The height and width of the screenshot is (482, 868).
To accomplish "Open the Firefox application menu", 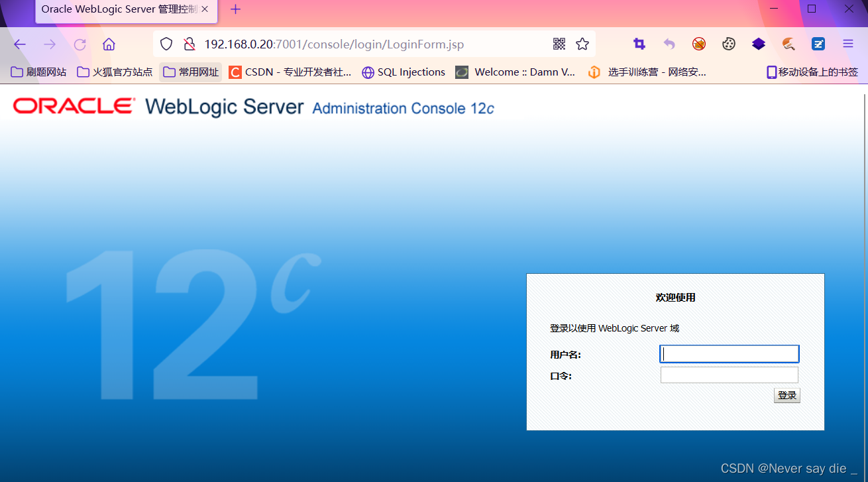I will pos(848,44).
